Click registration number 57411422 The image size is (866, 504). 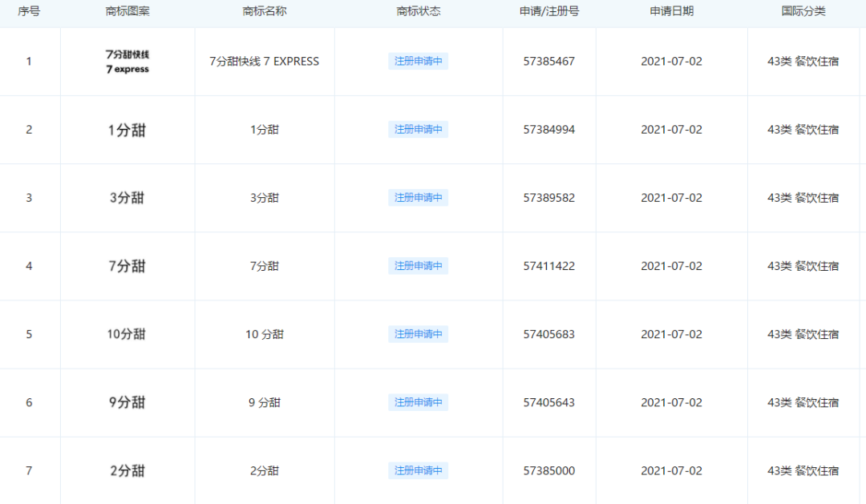coord(549,266)
